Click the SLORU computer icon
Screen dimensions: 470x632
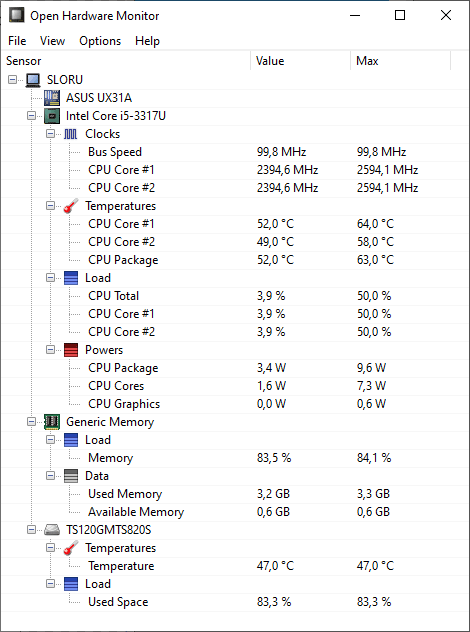click(x=33, y=80)
